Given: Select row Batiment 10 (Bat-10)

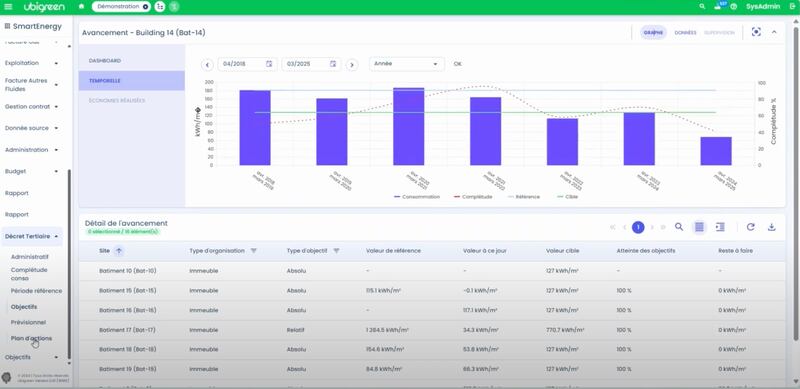Looking at the screenshot, I should point(432,271).
